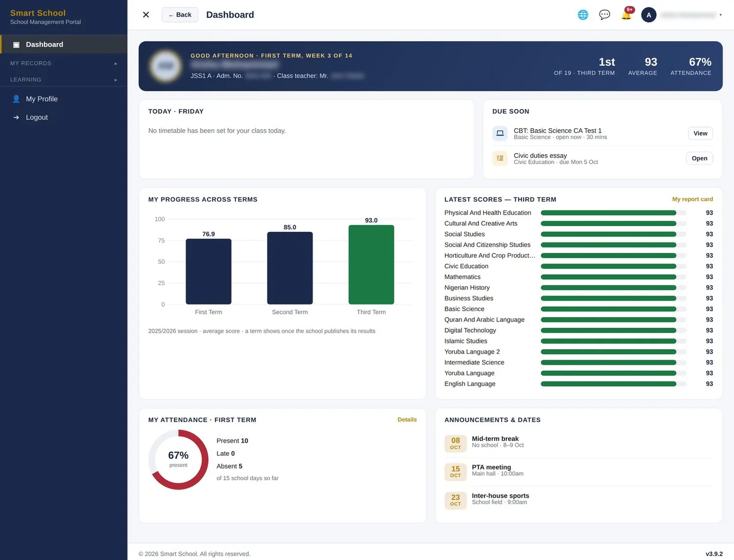Click the 93 Average stat in banner

pos(642,66)
